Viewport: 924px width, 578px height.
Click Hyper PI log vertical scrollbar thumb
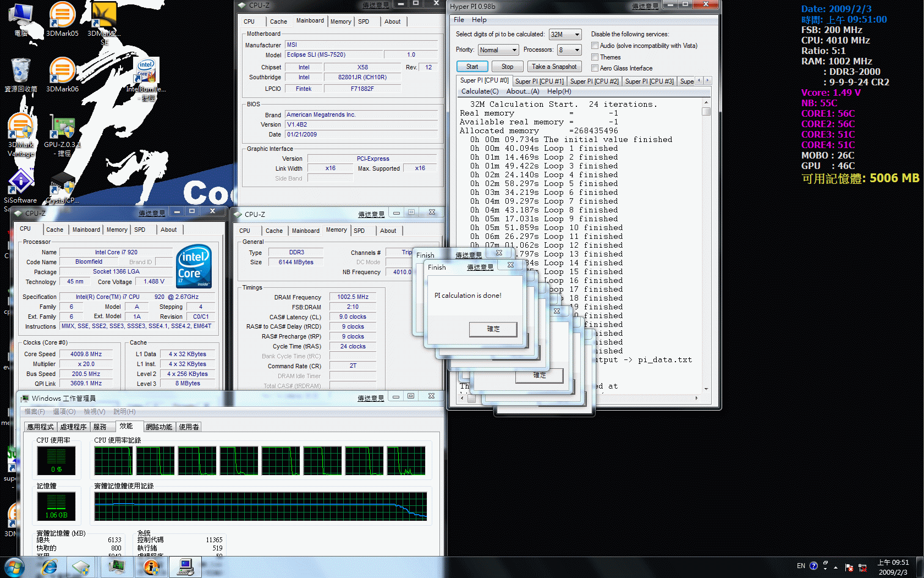[706, 111]
